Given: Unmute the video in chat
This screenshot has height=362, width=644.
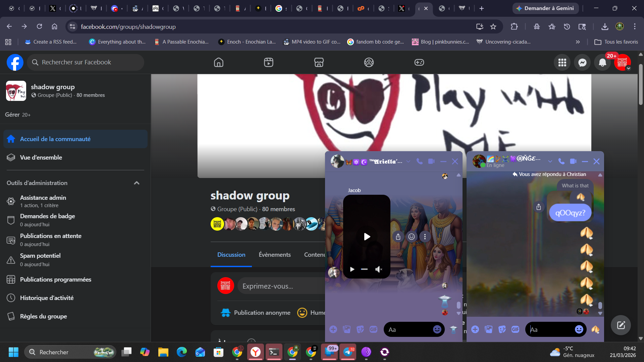Looking at the screenshot, I should coord(379,269).
